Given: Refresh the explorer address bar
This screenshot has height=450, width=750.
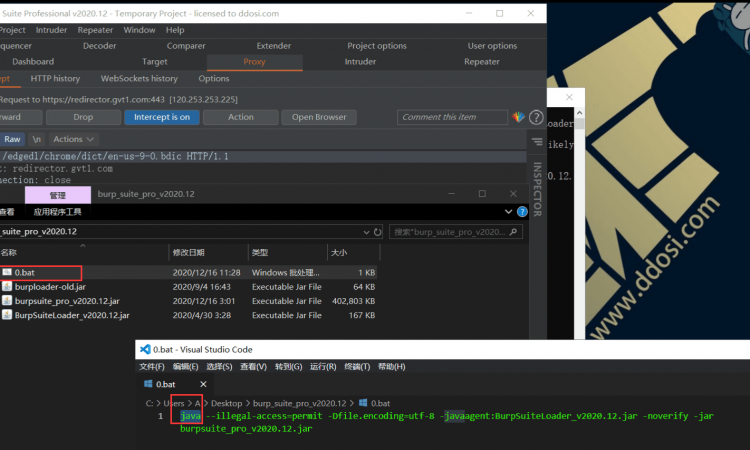Looking at the screenshot, I should [x=378, y=232].
